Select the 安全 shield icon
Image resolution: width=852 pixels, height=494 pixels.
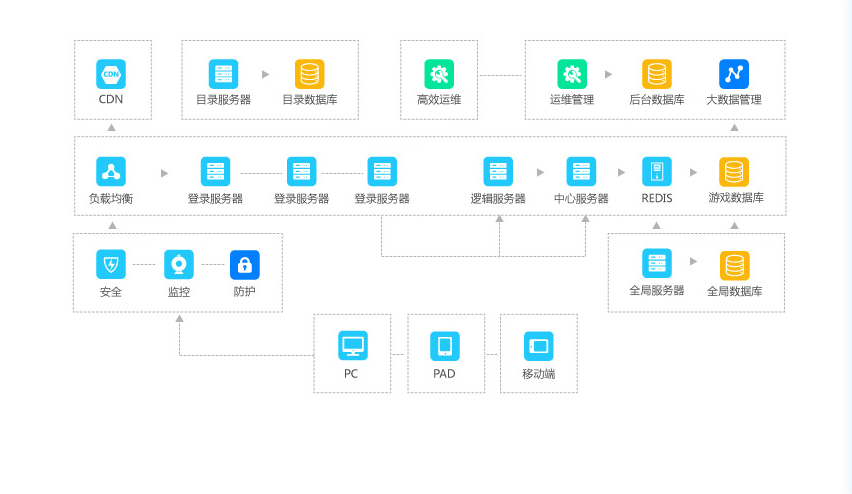[x=111, y=265]
